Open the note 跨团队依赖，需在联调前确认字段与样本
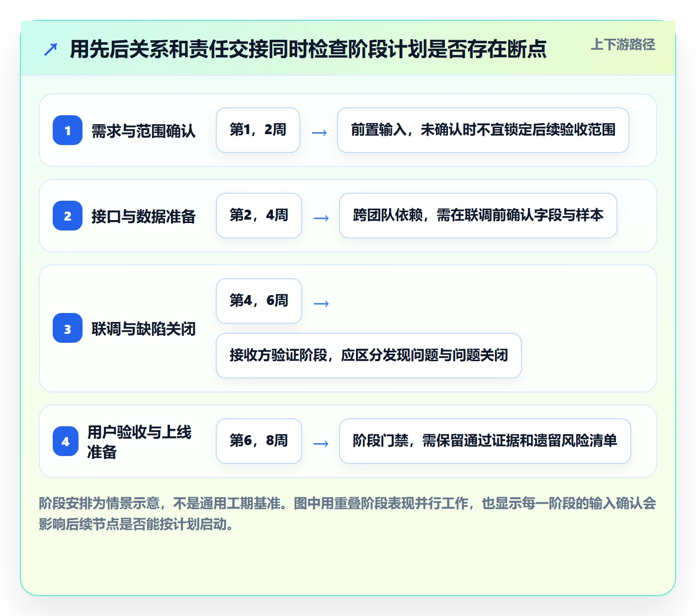Viewport: 696px width, 616px height. (478, 216)
